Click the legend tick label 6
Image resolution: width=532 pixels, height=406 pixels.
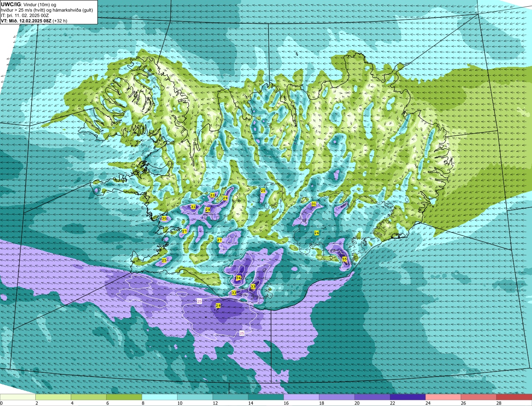pyautogui.click(x=108, y=403)
